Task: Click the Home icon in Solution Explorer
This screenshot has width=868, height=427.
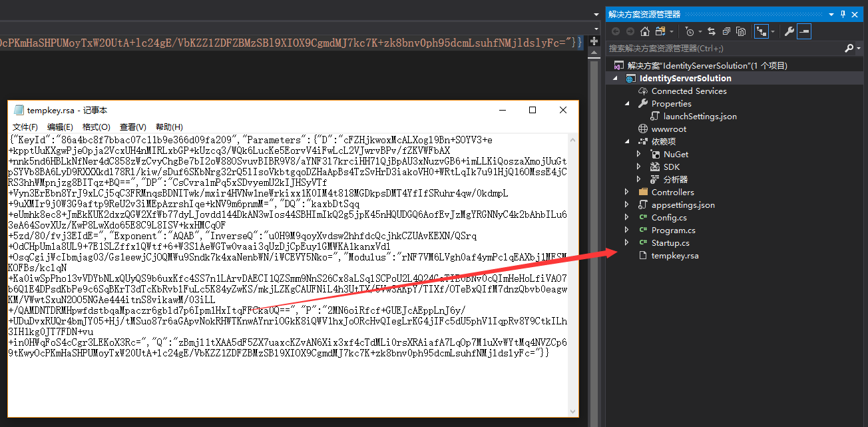Action: 644,31
